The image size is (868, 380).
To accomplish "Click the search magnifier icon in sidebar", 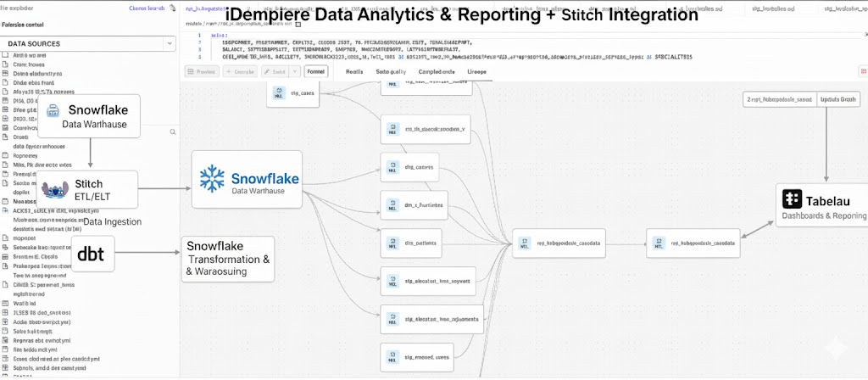I will (x=173, y=131).
